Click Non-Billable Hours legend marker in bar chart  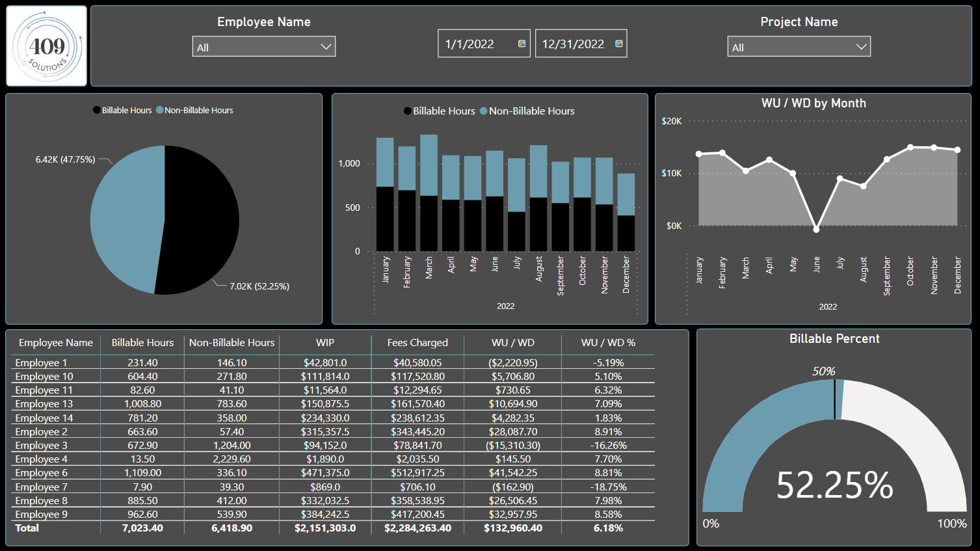[484, 111]
